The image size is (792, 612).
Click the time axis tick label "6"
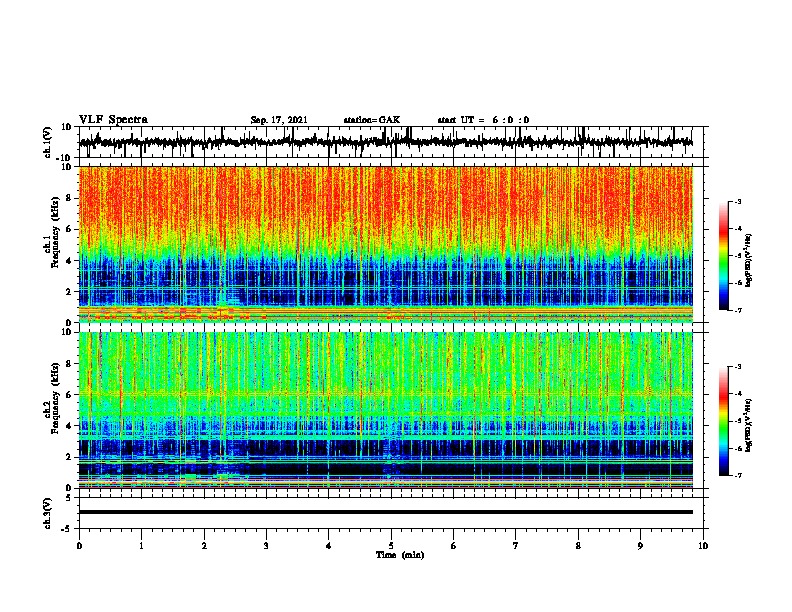tap(454, 546)
